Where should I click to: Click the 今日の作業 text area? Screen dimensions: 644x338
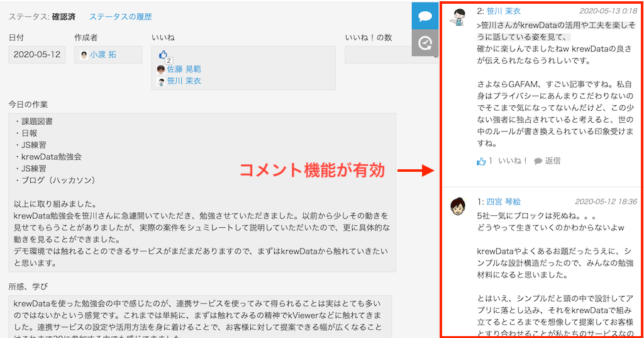click(x=202, y=193)
